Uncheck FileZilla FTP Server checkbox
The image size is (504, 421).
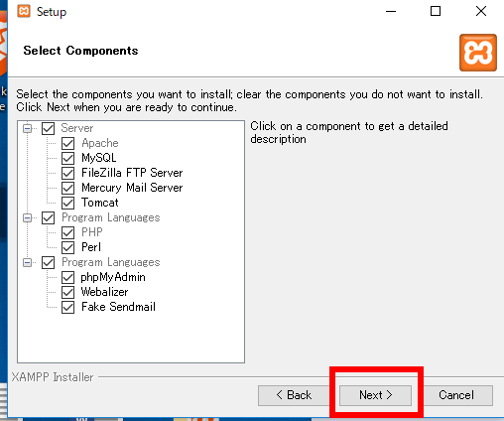click(67, 173)
